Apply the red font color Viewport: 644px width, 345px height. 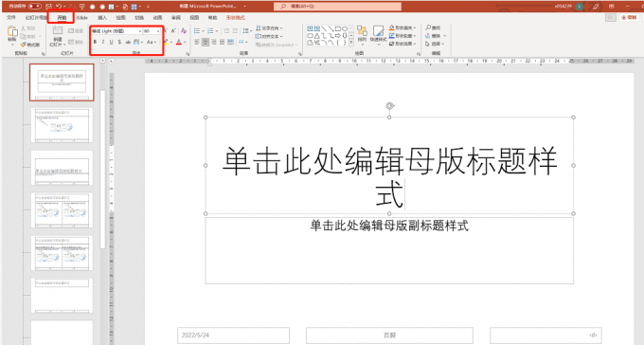(179, 42)
